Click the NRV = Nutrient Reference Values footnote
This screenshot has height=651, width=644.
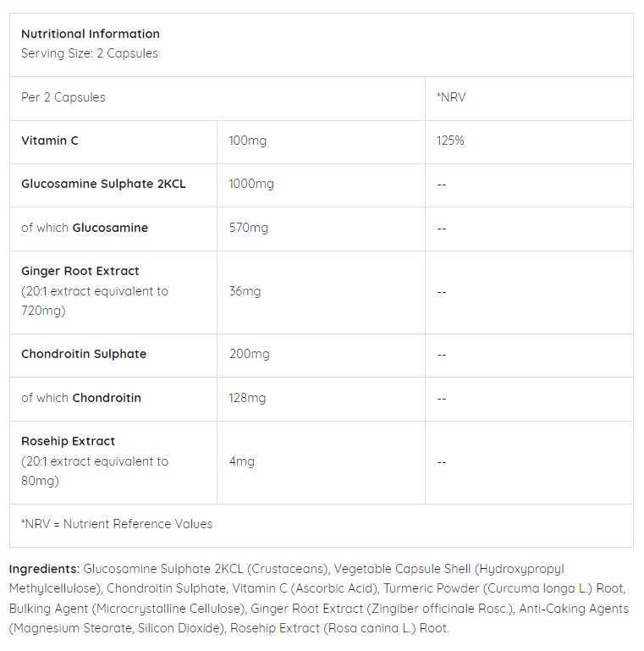117,524
